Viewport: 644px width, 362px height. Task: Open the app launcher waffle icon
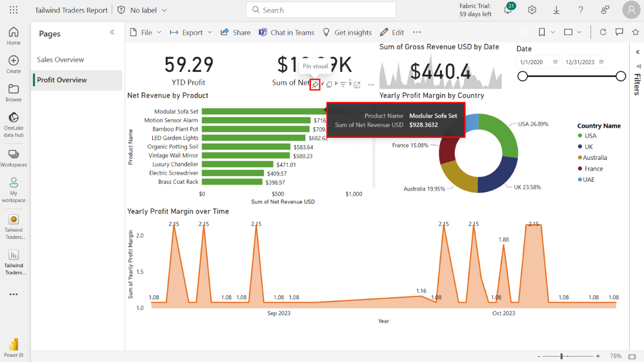pyautogui.click(x=14, y=10)
